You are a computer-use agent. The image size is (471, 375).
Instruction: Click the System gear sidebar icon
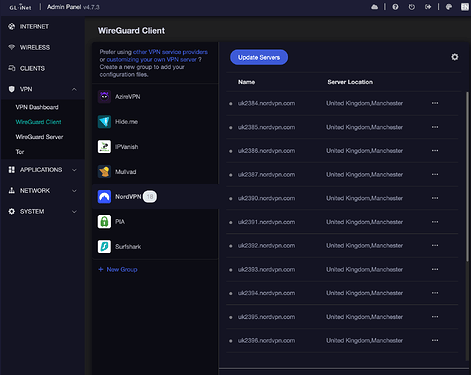tap(12, 212)
